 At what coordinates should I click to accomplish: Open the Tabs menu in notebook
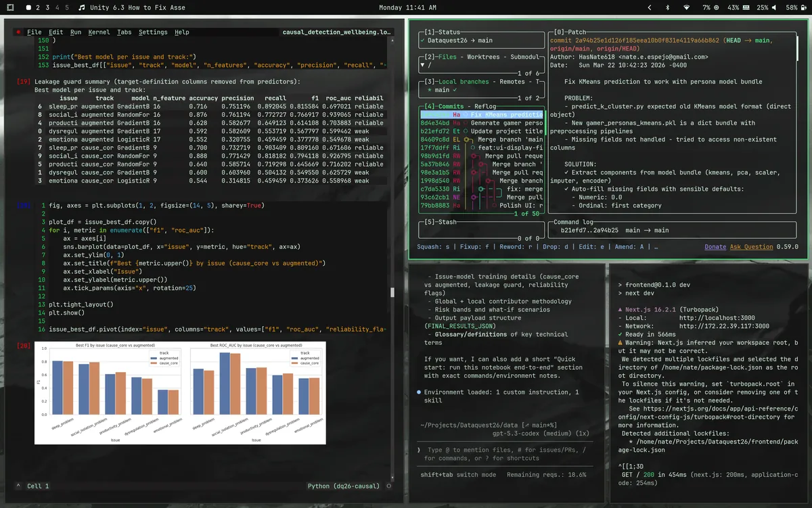124,32
